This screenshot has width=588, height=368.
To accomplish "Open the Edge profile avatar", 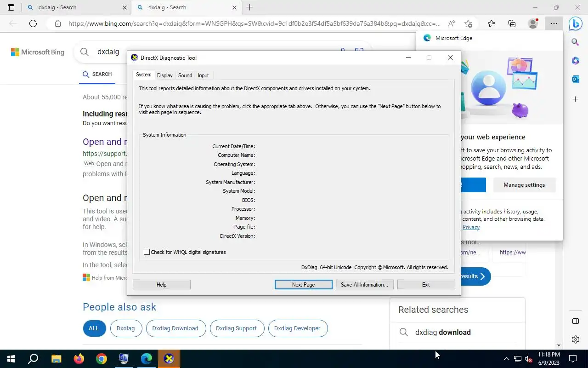I will click(x=533, y=23).
